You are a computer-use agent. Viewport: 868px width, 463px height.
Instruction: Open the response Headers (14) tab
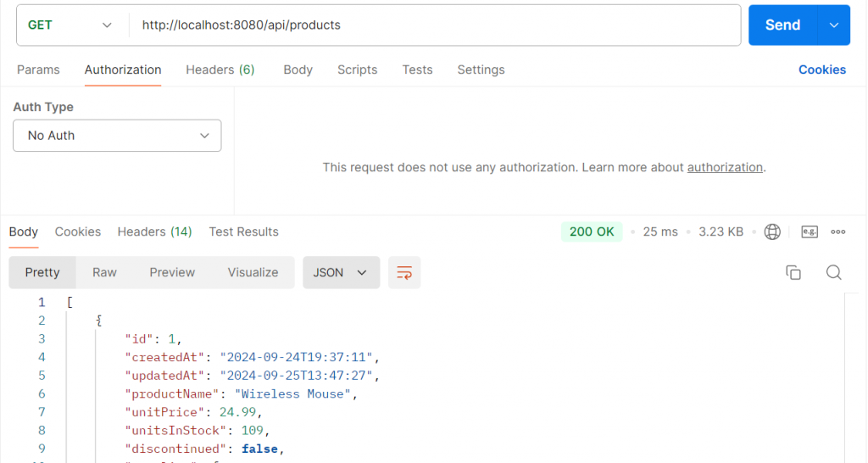point(154,231)
